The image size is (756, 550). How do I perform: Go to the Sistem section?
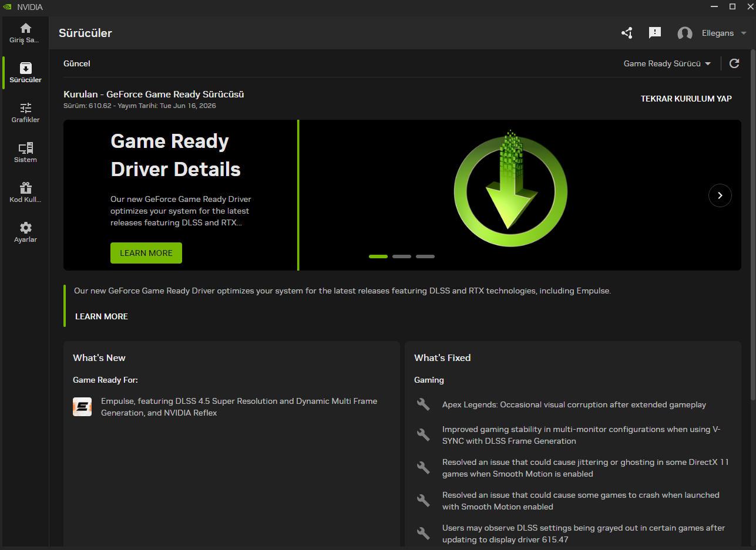25,153
